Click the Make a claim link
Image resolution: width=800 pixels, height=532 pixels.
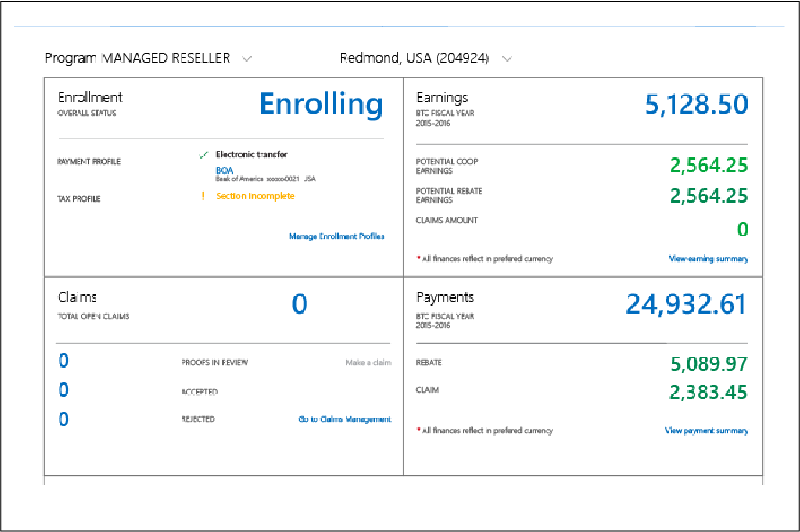click(368, 363)
